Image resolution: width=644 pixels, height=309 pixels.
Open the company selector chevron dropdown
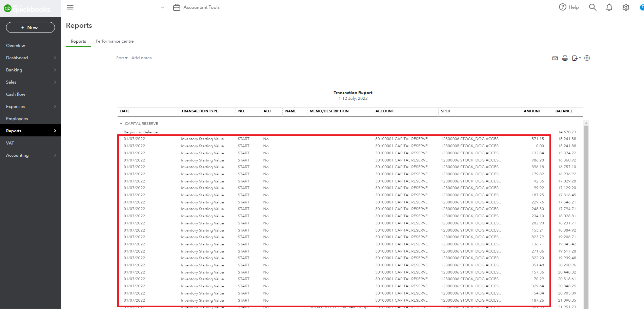pos(162,7)
